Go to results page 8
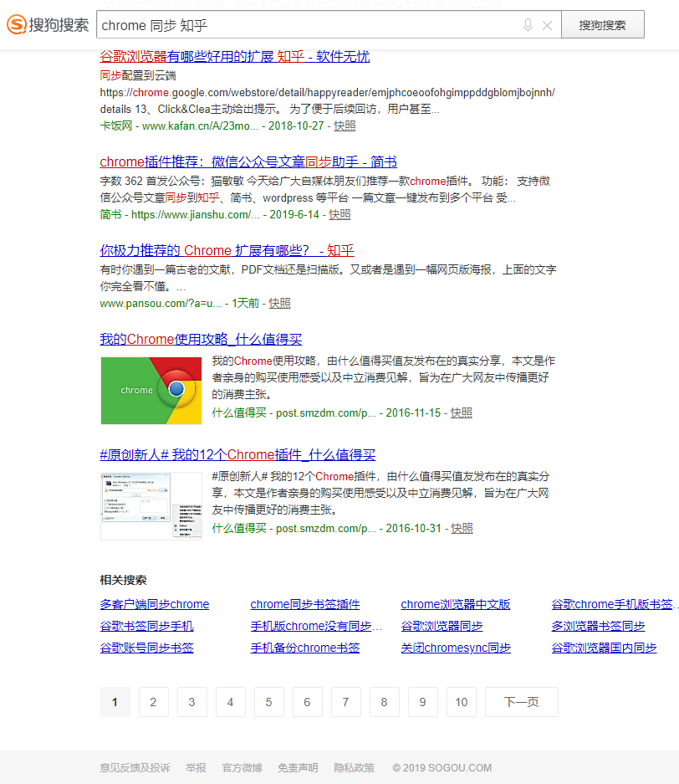The height and width of the screenshot is (784, 679). [x=384, y=702]
